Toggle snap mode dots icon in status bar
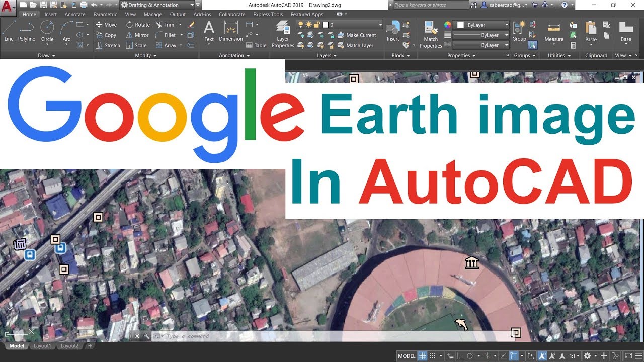The height and width of the screenshot is (362, 644). tap(432, 356)
